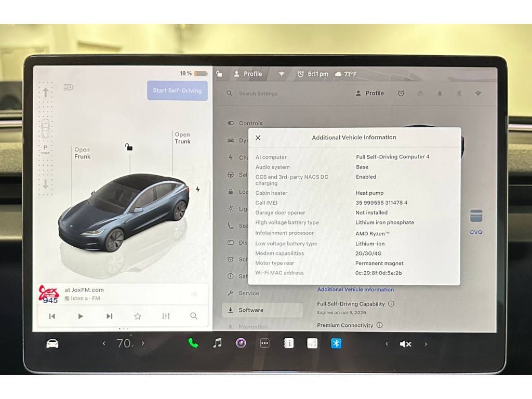
Task: Select the Controls menu item
Action: coord(245,123)
